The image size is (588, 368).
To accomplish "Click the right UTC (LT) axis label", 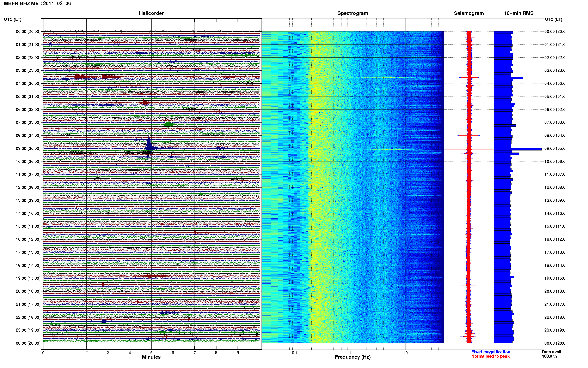I will 553,19.
